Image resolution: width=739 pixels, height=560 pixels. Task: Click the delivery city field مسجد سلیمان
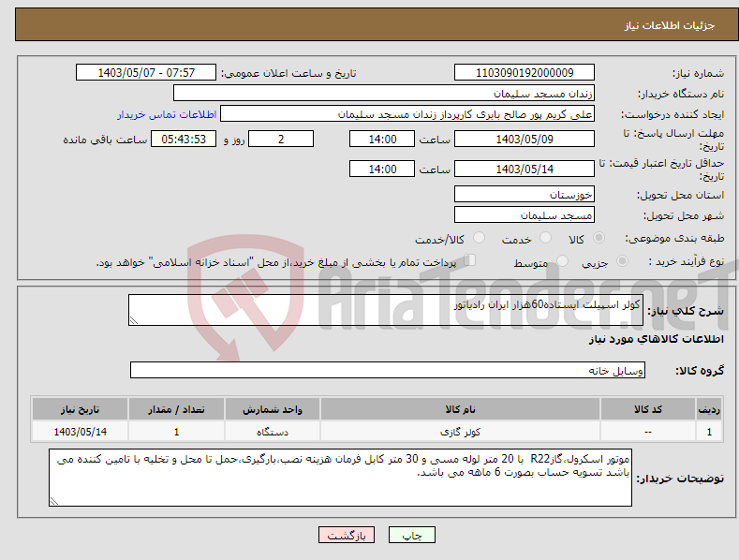(525, 215)
